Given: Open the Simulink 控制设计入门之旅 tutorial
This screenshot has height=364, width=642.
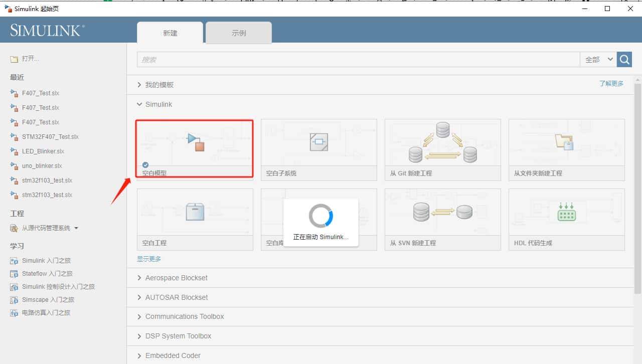Looking at the screenshot, I should click(58, 287).
